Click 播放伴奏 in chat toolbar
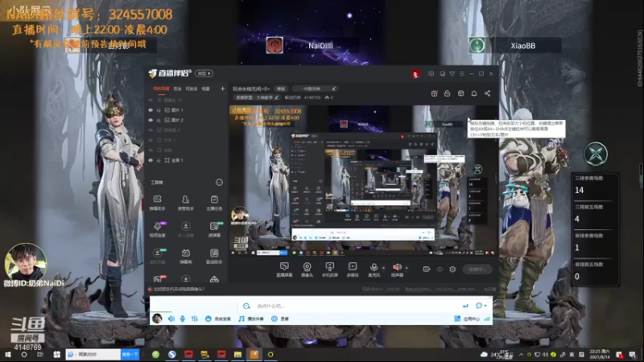The height and width of the screenshot is (362, 644). [x=251, y=319]
